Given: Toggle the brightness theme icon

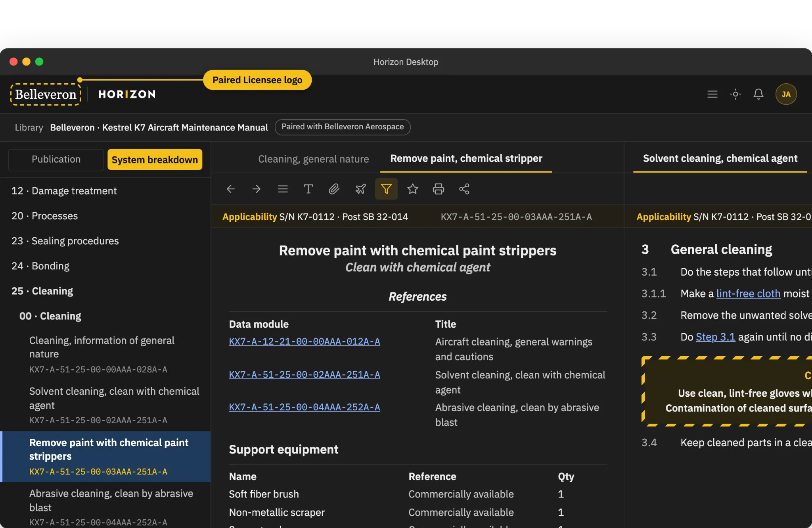Looking at the screenshot, I should coord(735,94).
